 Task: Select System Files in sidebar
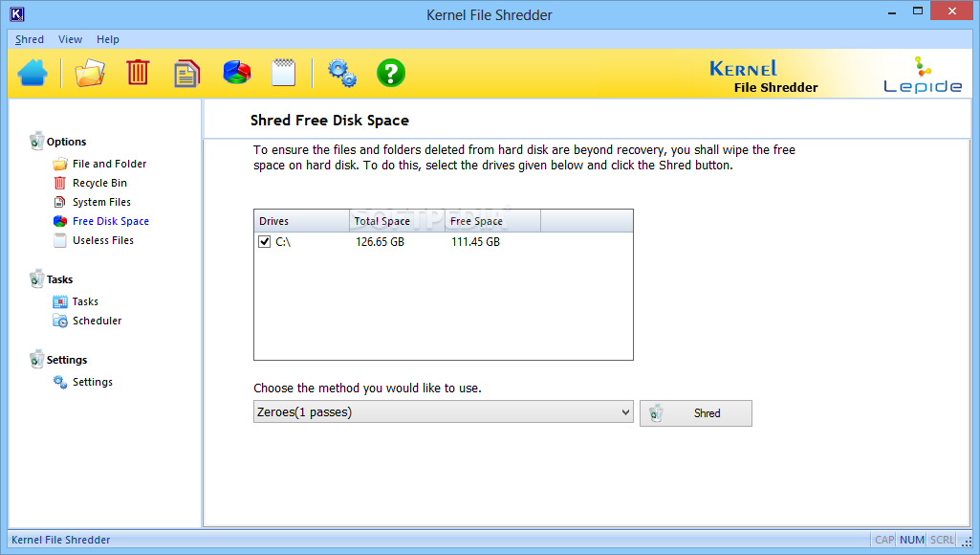pos(101,202)
